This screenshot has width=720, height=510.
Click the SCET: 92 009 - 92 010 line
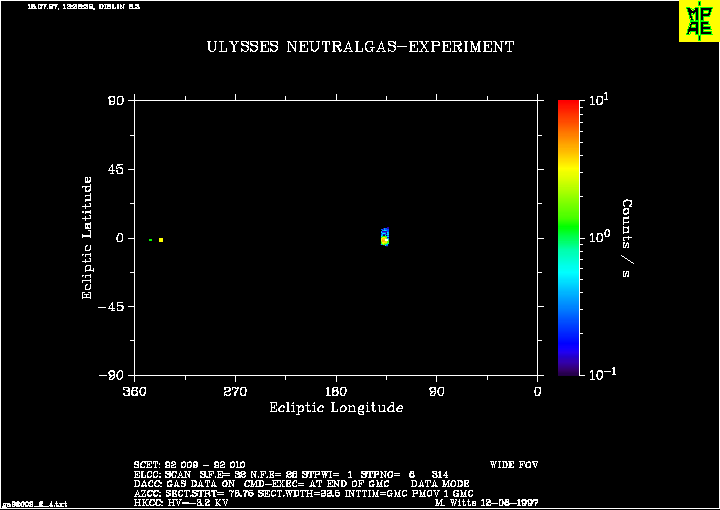coord(189,465)
